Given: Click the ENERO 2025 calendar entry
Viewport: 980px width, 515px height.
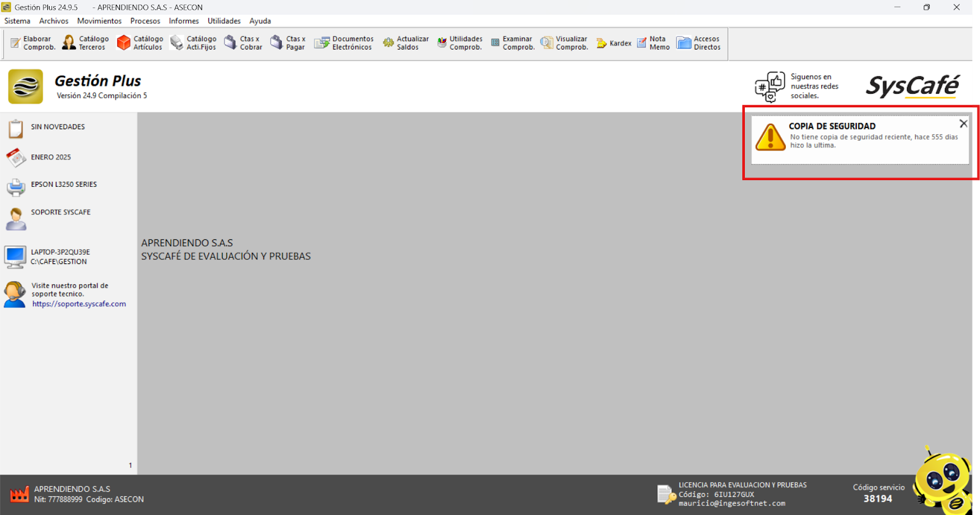Looking at the screenshot, I should (51, 157).
